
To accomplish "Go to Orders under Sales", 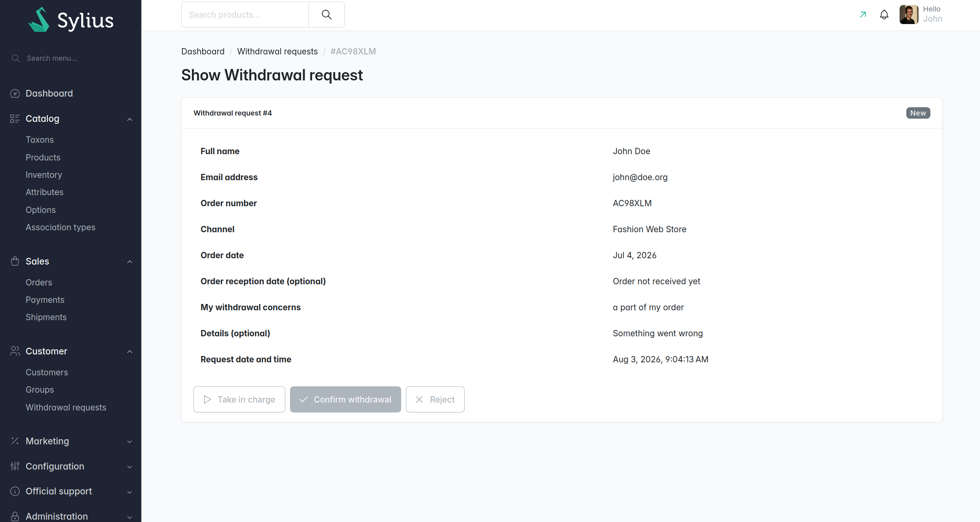I will (39, 282).
